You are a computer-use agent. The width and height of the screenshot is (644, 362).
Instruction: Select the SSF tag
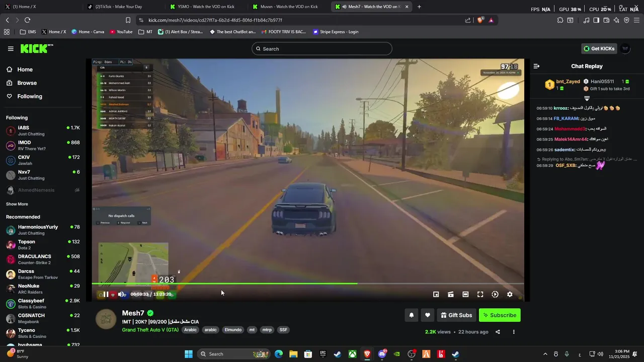click(x=283, y=330)
